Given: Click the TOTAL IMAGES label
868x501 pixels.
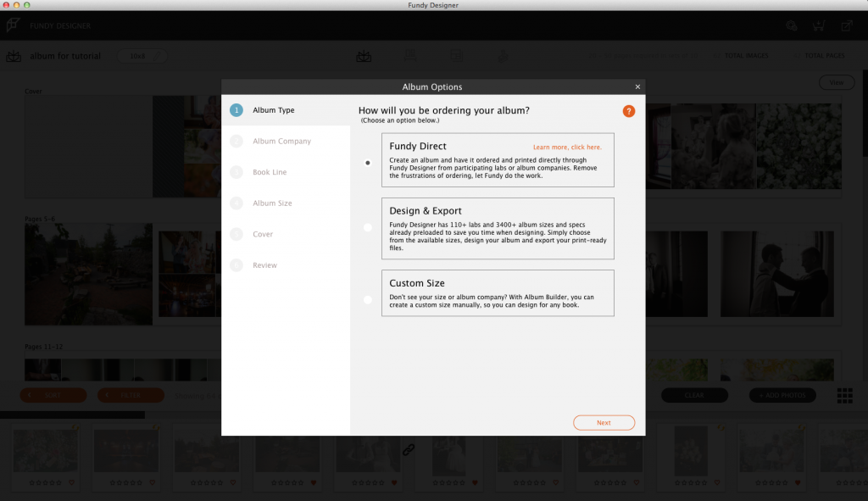Looking at the screenshot, I should [x=746, y=56].
